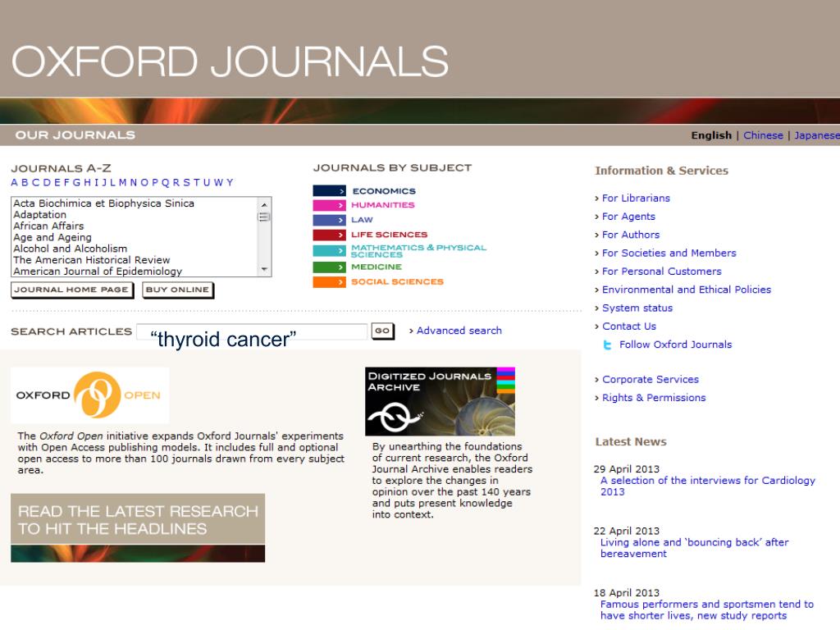Click the Our Journals menu heading
This screenshot has width=840, height=630.
(75, 135)
